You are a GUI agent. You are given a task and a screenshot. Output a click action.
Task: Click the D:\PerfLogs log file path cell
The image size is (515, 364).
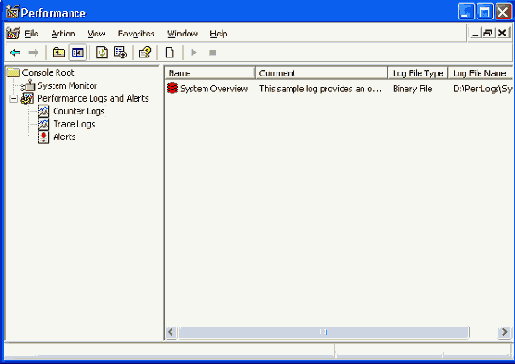(483, 89)
